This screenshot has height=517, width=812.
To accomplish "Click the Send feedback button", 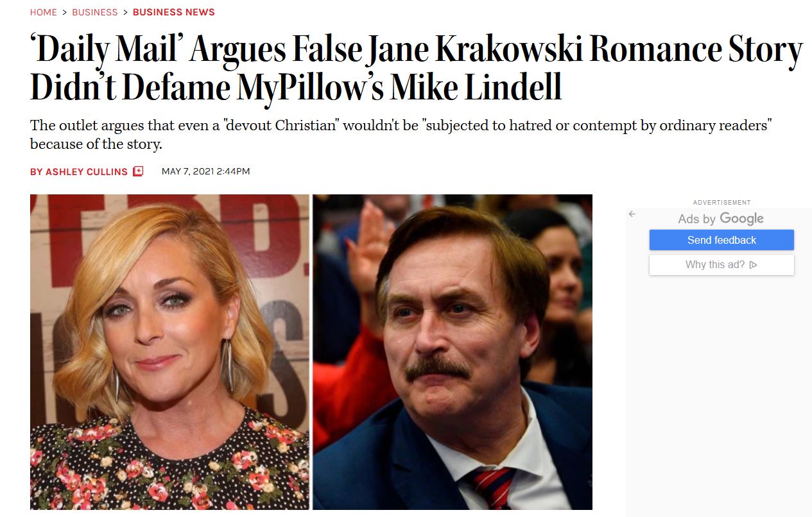I will 721,240.
